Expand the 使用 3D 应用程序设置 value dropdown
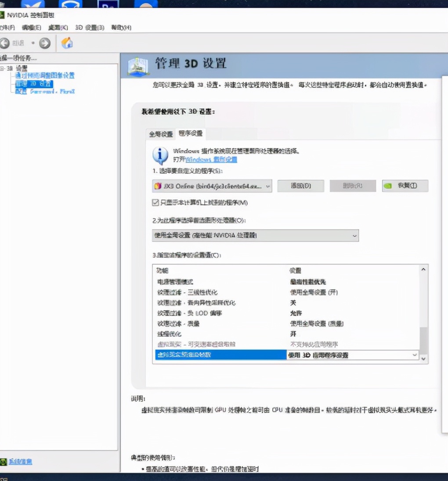Viewport: 448px width, 481px height. pyautogui.click(x=415, y=354)
